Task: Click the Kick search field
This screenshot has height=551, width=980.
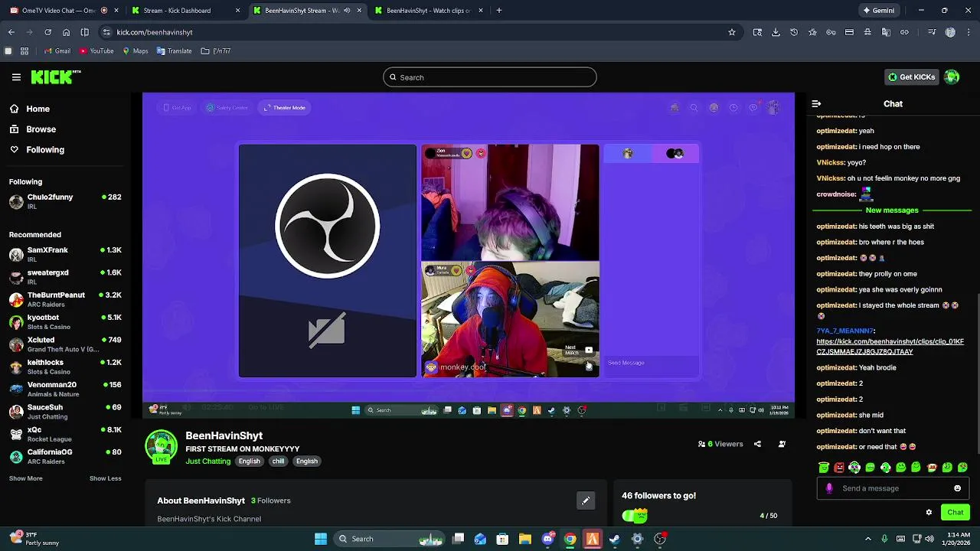Action: (490, 77)
